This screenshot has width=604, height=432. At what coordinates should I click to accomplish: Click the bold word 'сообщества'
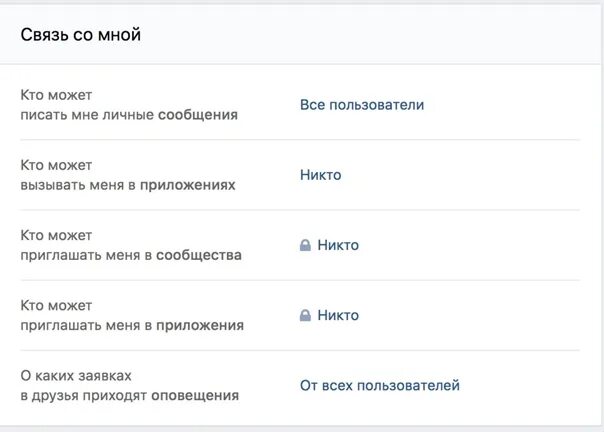(199, 255)
